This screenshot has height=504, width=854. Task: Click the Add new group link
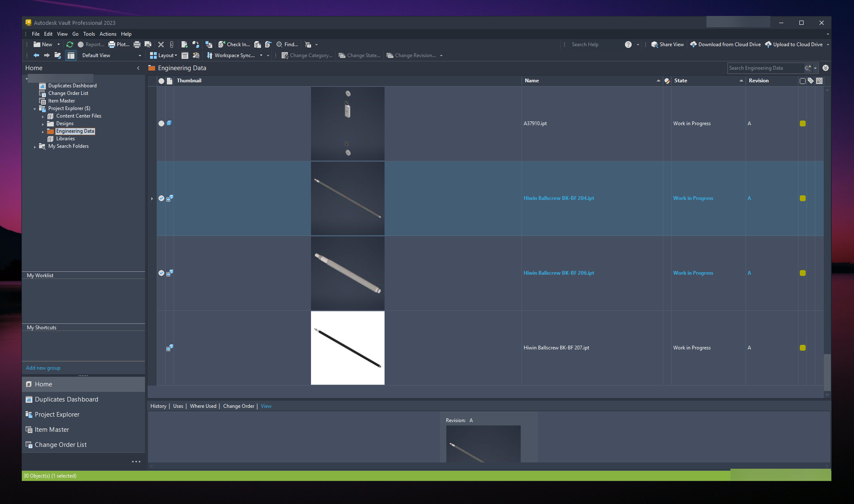[x=43, y=367]
